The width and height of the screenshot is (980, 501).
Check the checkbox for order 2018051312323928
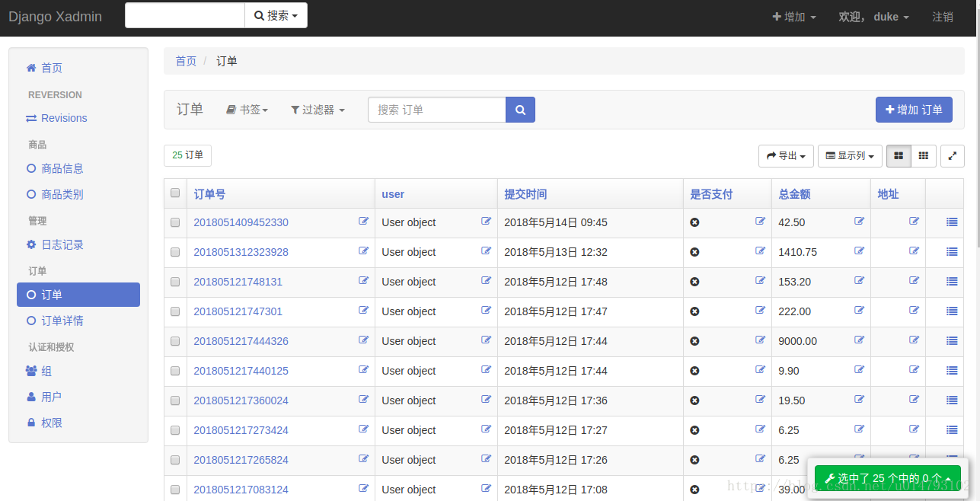point(174,251)
